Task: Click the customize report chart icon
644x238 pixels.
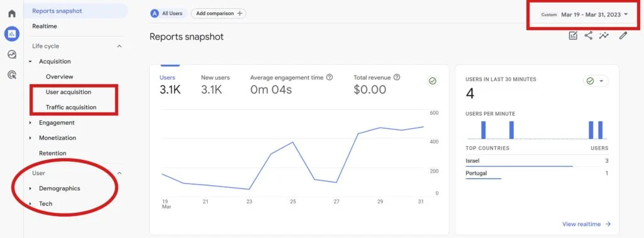Action: coord(573,36)
